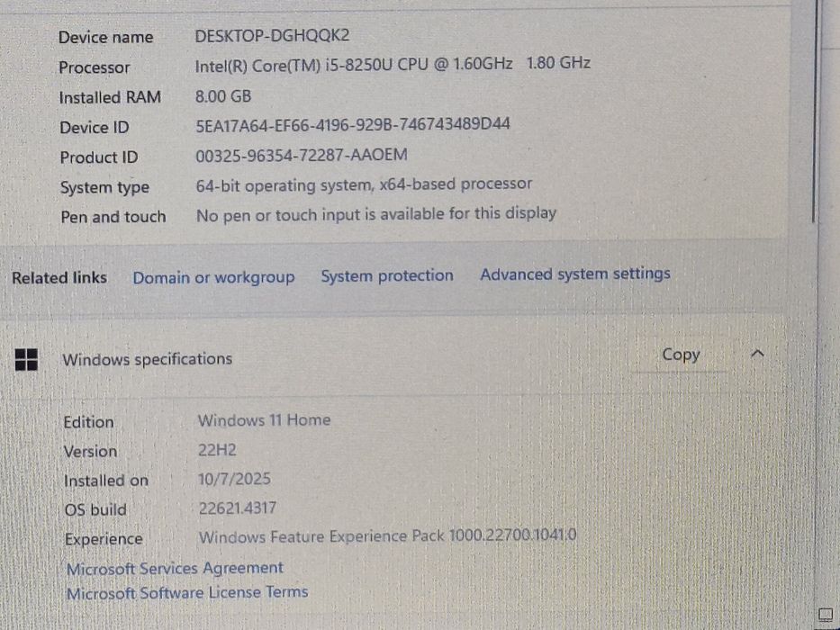Click the vertical scrollbar thumb

815,111
